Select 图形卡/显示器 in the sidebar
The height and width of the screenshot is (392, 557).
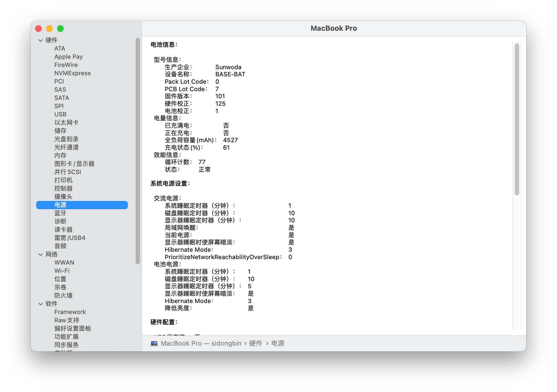tap(74, 163)
